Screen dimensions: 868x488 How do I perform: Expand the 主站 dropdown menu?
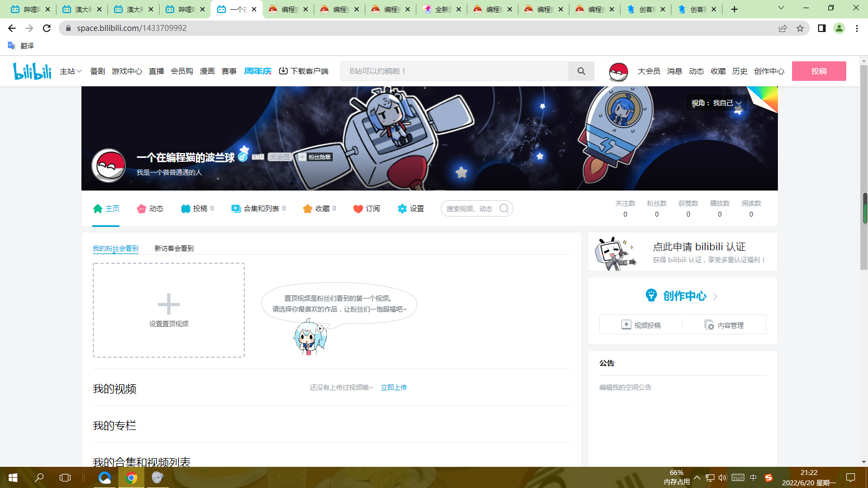(71, 71)
